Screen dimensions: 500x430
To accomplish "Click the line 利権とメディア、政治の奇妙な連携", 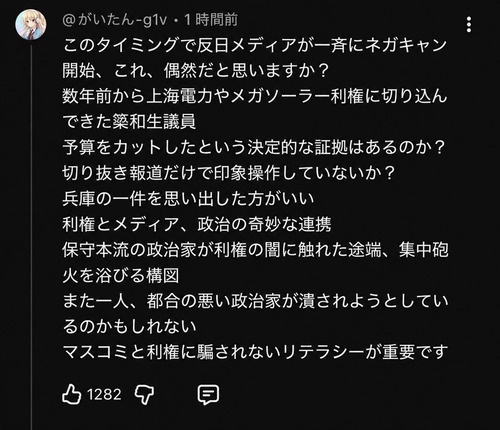I will 197,224.
